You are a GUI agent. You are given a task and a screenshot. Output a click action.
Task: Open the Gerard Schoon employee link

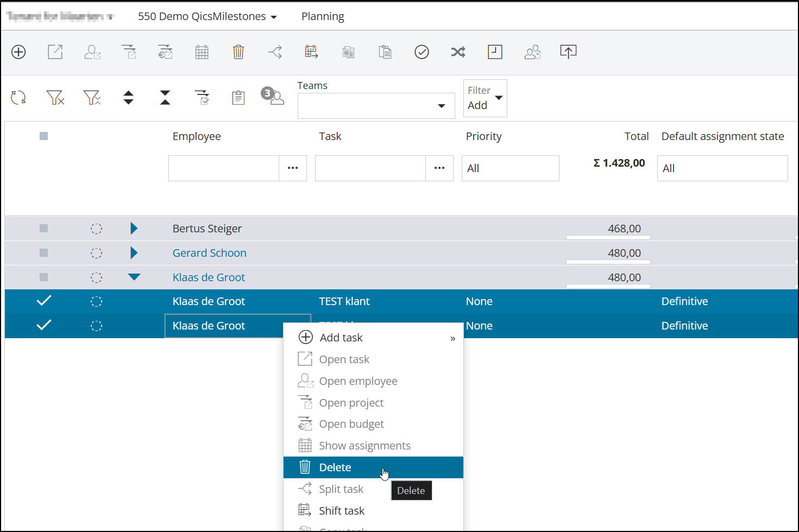point(209,253)
